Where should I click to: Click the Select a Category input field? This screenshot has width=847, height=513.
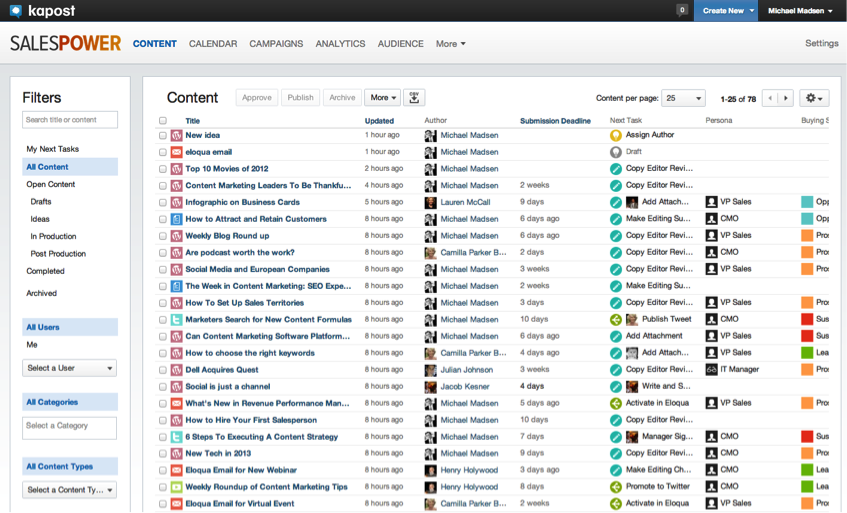(69, 428)
